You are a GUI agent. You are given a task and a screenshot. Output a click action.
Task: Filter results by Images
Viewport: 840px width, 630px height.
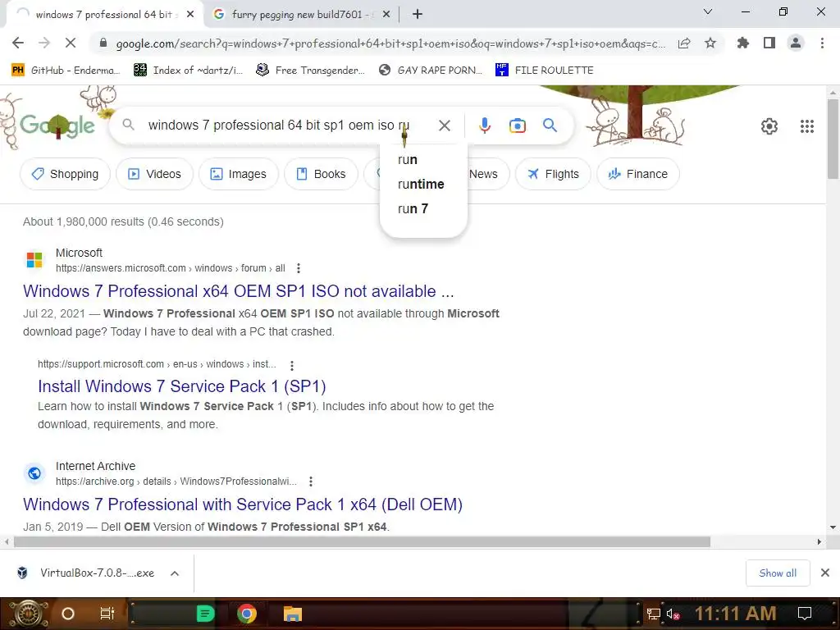tap(239, 174)
